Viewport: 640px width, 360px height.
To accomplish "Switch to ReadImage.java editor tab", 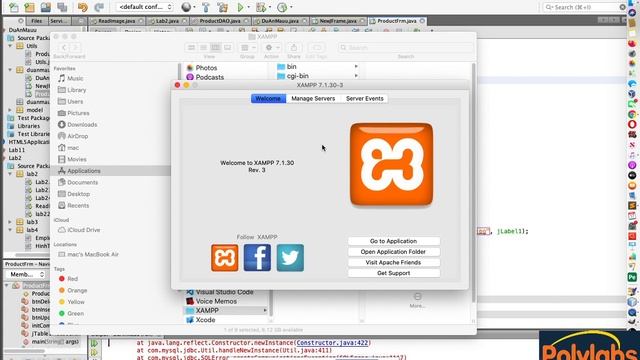I will 117,21.
